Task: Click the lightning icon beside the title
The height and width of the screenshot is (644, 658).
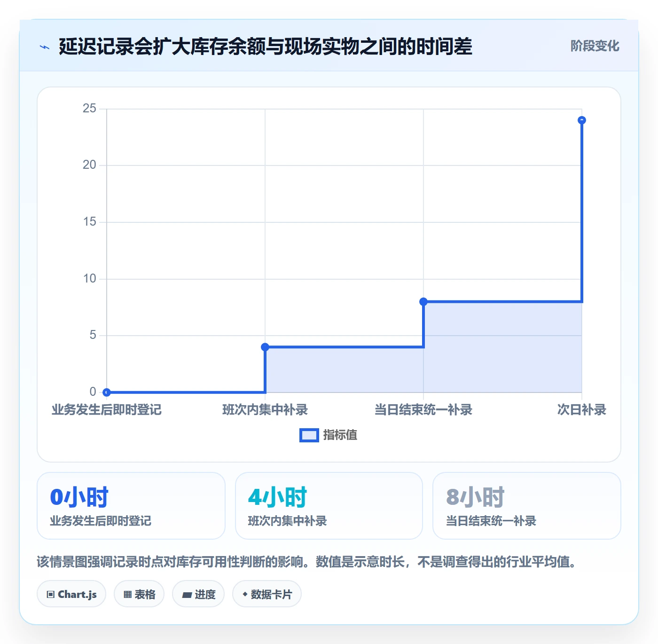Action: tap(45, 47)
